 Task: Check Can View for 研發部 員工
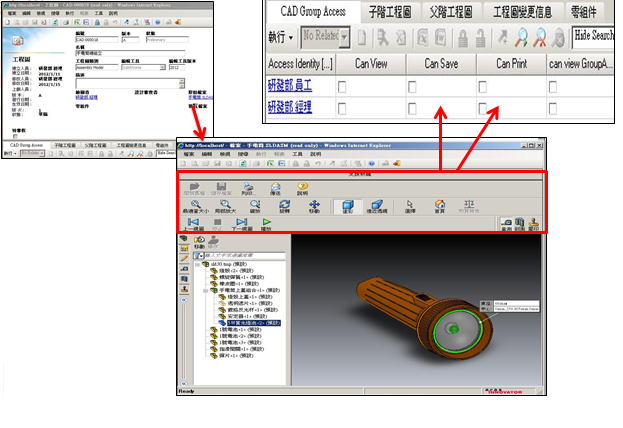(x=342, y=87)
